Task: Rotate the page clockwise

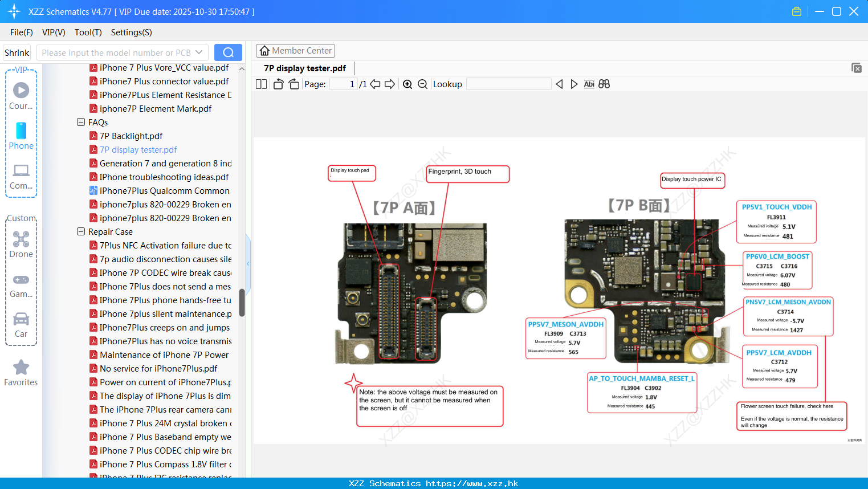Action: coord(294,84)
